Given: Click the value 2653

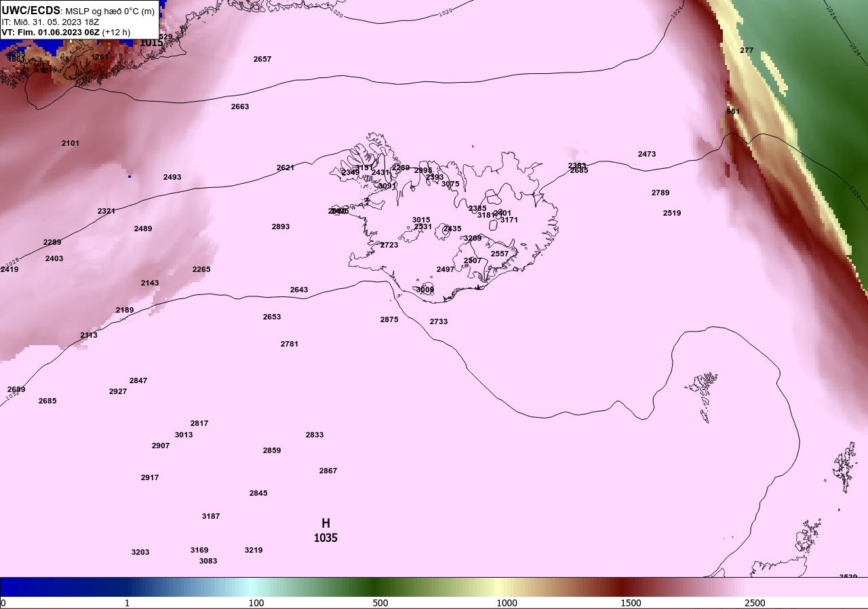Looking at the screenshot, I should [272, 317].
